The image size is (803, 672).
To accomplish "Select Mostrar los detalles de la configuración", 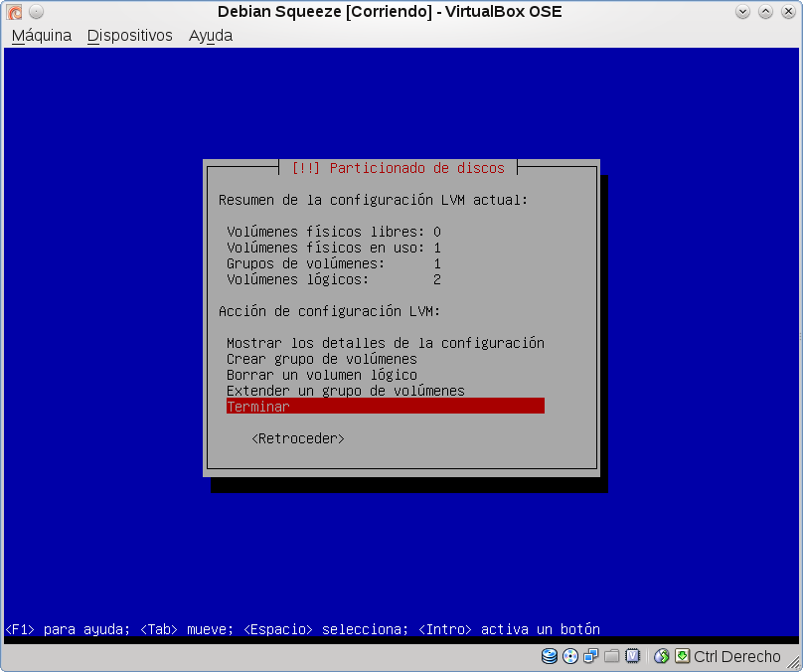I will pyautogui.click(x=386, y=343).
